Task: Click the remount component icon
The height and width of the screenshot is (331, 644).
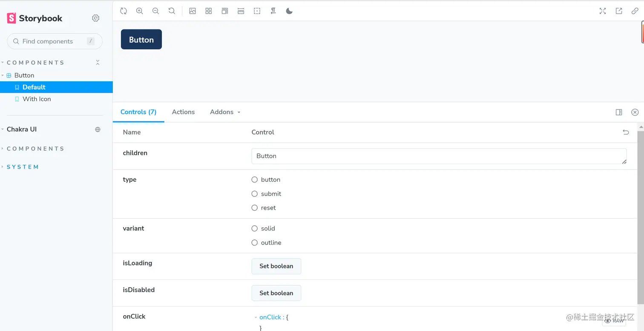Action: coord(124,11)
